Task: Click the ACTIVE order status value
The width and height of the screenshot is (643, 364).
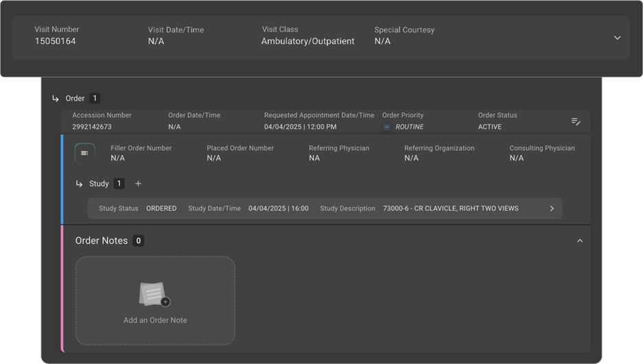Action: click(x=490, y=127)
